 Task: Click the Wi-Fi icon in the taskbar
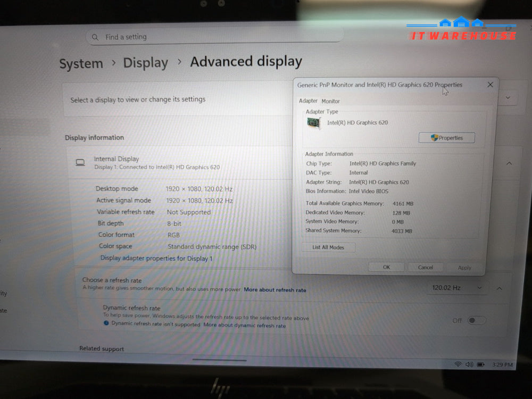pyautogui.click(x=458, y=364)
